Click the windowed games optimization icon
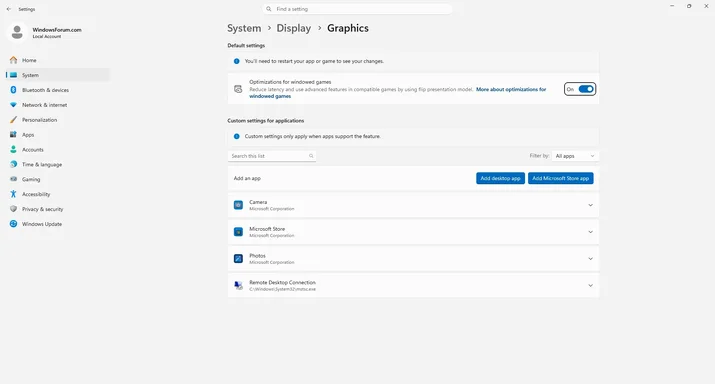Image resolution: width=715 pixels, height=384 pixels. [x=238, y=89]
